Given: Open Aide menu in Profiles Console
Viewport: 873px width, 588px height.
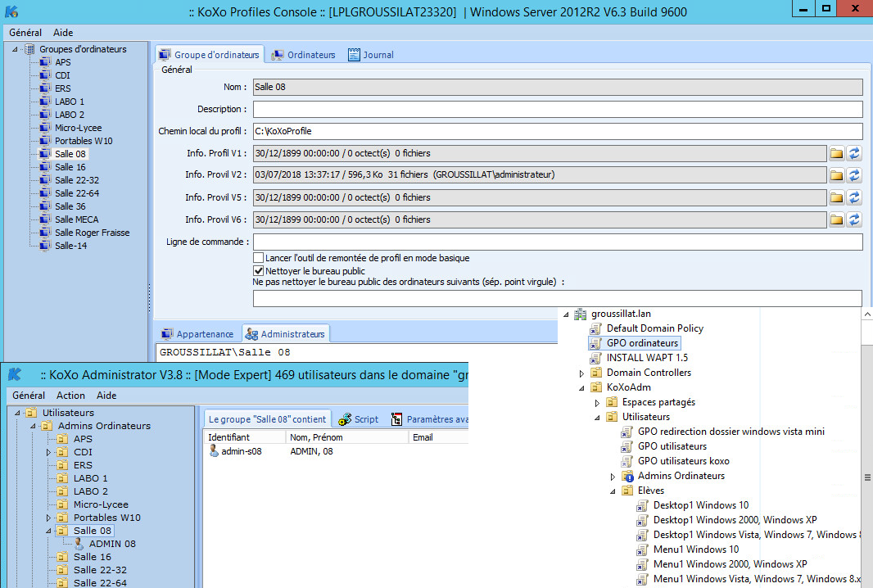Looking at the screenshot, I should [x=63, y=33].
